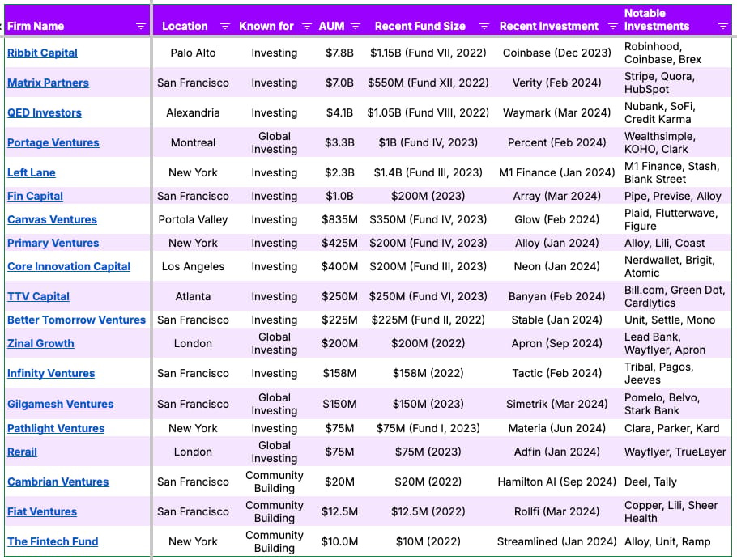Open filter icon for Recent Fund Size column
The height and width of the screenshot is (560, 737).
[484, 27]
